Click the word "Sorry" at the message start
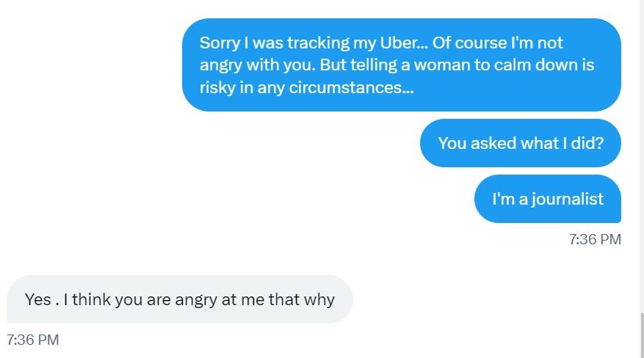The height and width of the screenshot is (358, 644). pos(220,43)
